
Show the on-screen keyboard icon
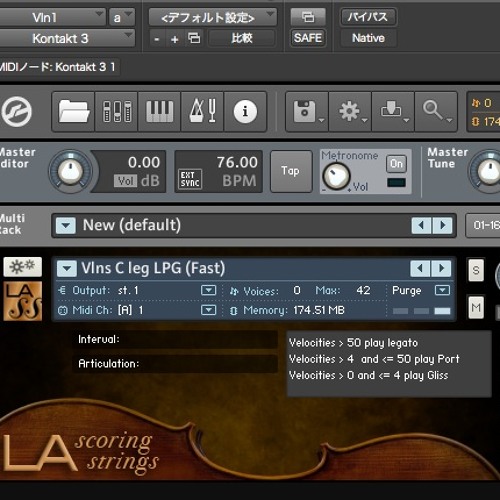coord(159,112)
